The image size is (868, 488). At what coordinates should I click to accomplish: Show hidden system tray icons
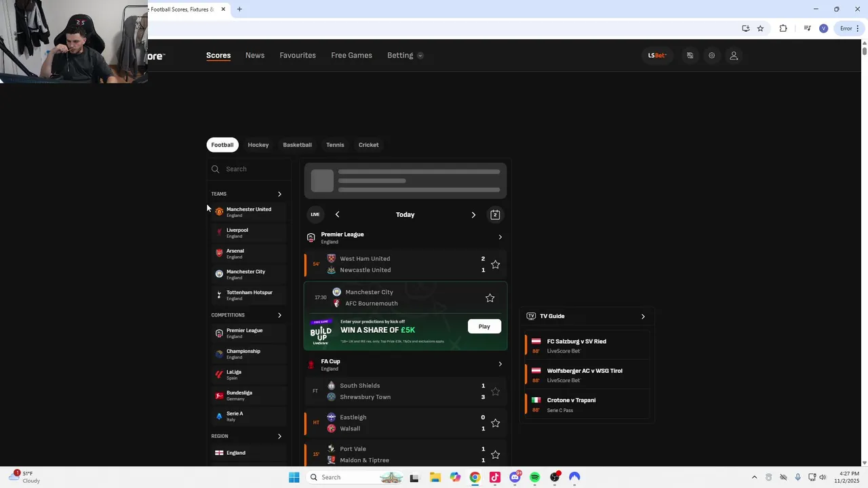coord(754,477)
